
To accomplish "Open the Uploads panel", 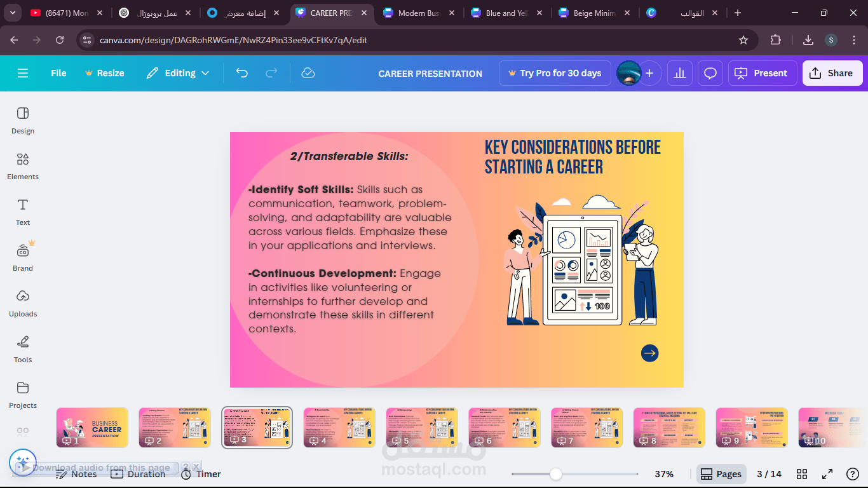I will (x=23, y=303).
